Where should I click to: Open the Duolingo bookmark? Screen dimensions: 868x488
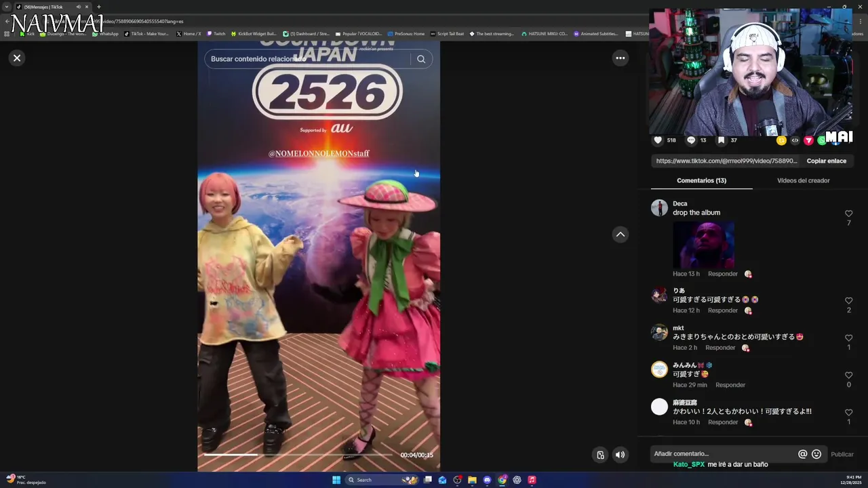coord(63,34)
